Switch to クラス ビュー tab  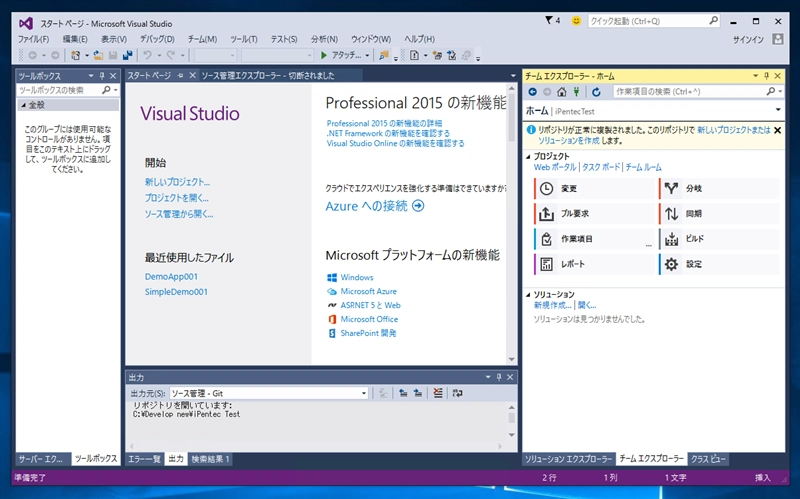pos(708,459)
